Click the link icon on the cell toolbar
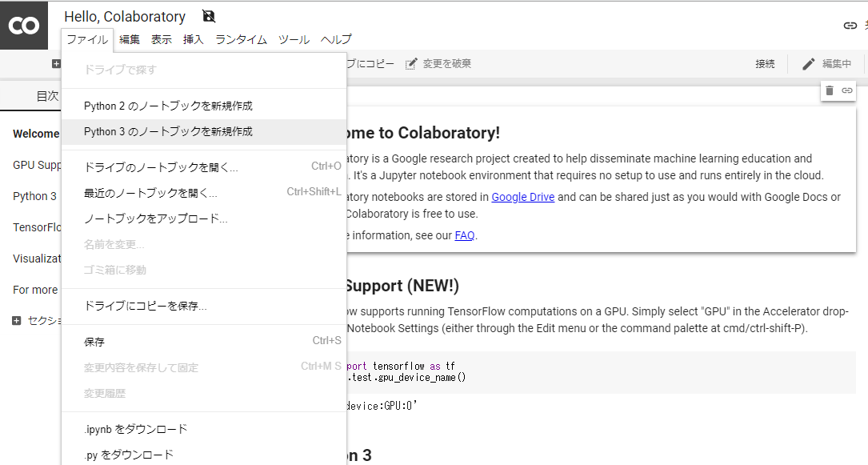Screen dimensions: 868x465 pyautogui.click(x=847, y=90)
